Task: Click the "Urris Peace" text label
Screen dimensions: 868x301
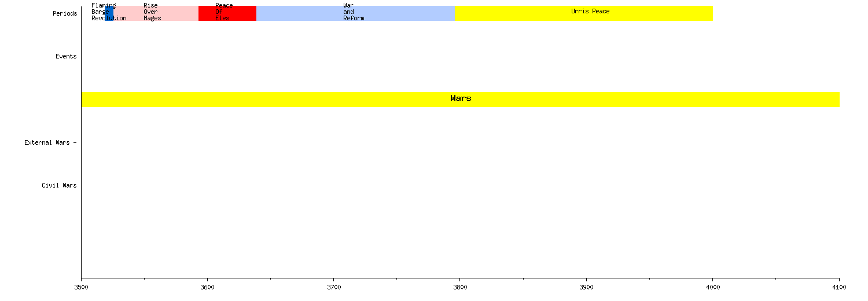Action: tap(590, 11)
